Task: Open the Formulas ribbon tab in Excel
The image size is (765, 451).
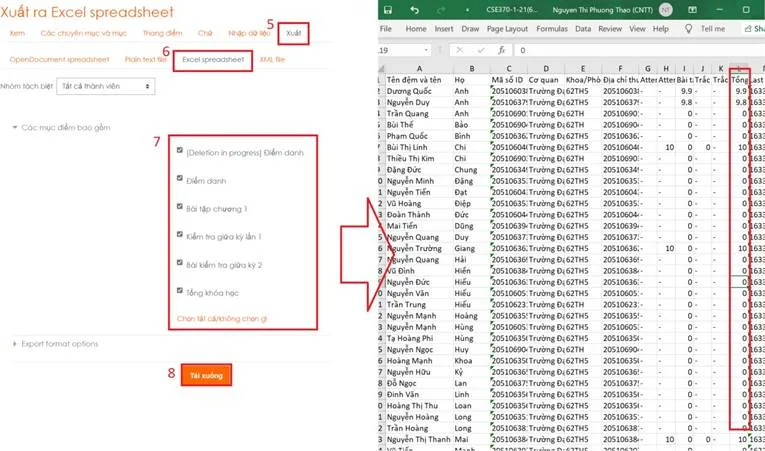Action: click(551, 29)
